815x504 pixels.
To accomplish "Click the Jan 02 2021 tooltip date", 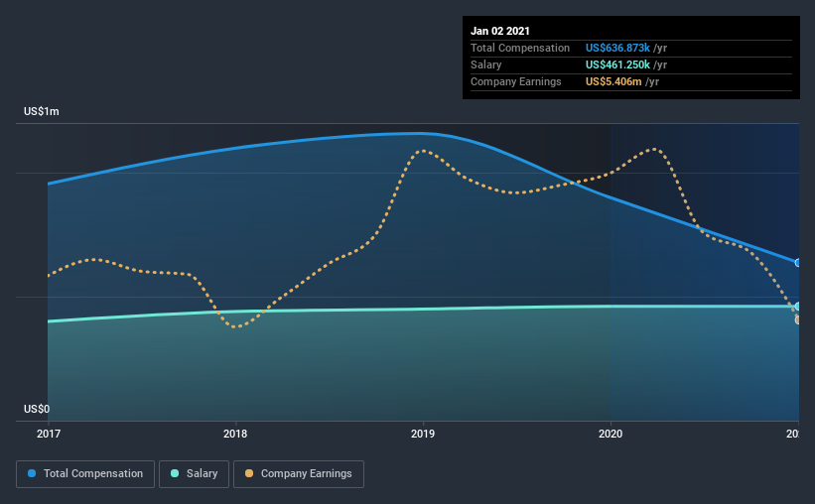I will point(500,31).
